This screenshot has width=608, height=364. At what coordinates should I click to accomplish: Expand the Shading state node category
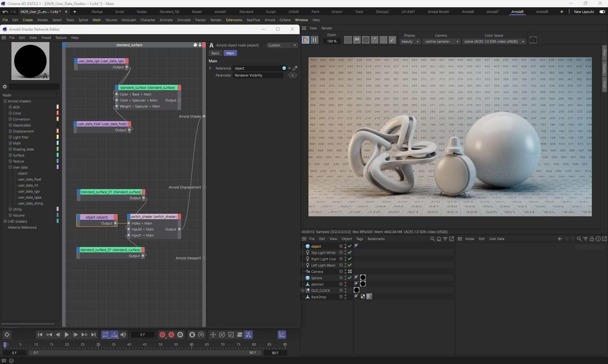coord(10,149)
